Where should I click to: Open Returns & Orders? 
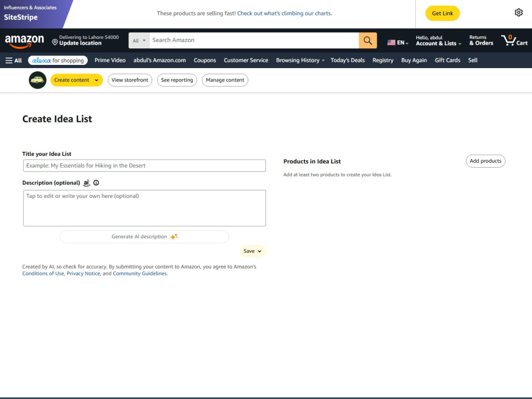tap(481, 40)
